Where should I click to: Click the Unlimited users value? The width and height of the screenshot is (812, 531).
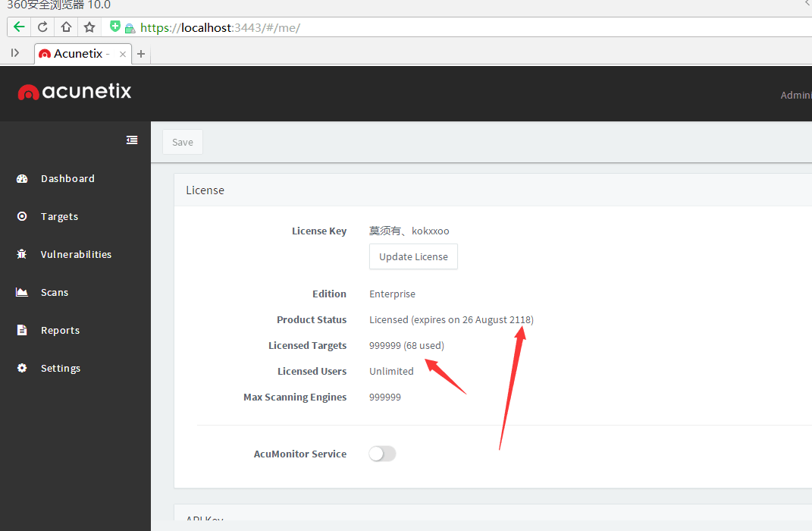(391, 372)
